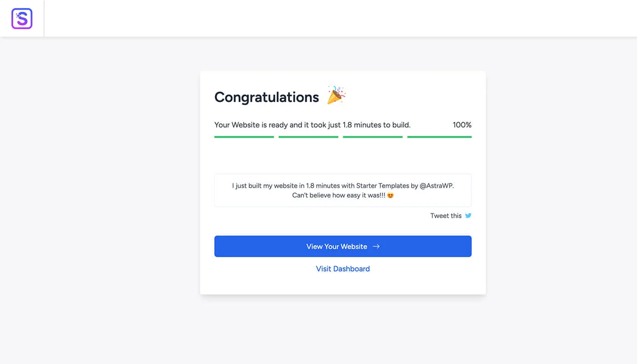637x364 pixels.
Task: Click the Tweet this link
Action: [x=446, y=216]
